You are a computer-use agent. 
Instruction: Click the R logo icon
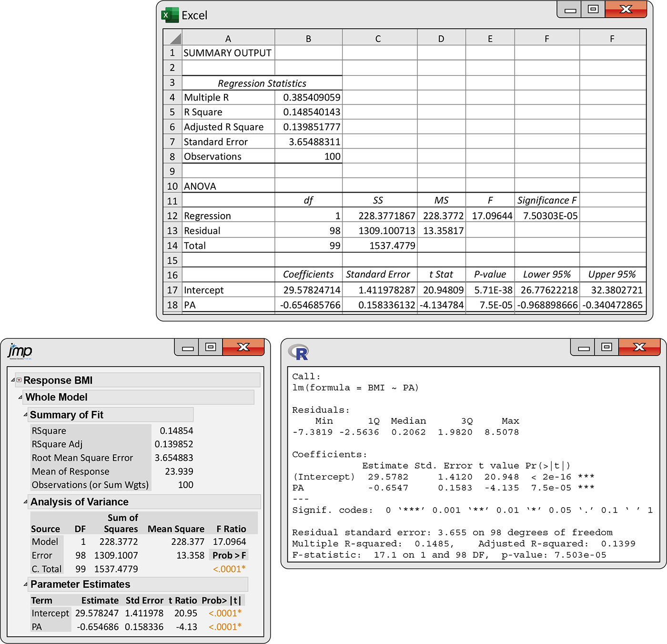click(x=299, y=352)
